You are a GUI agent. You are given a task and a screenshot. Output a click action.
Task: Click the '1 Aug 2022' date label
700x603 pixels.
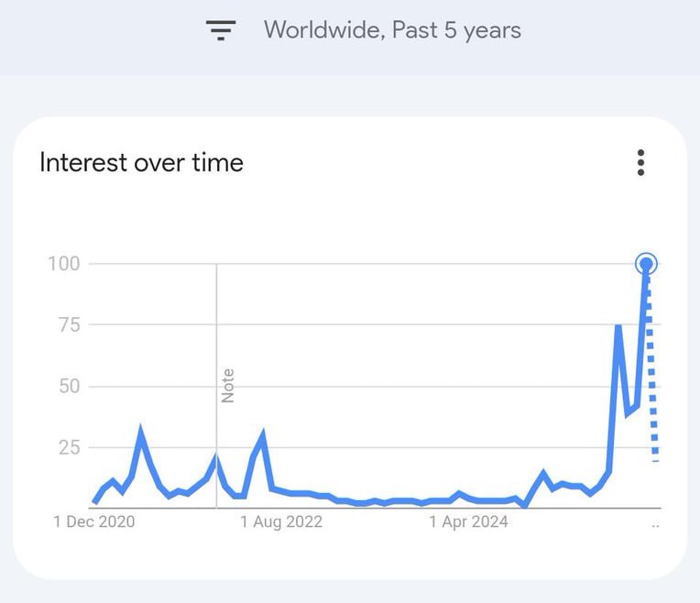point(281,522)
